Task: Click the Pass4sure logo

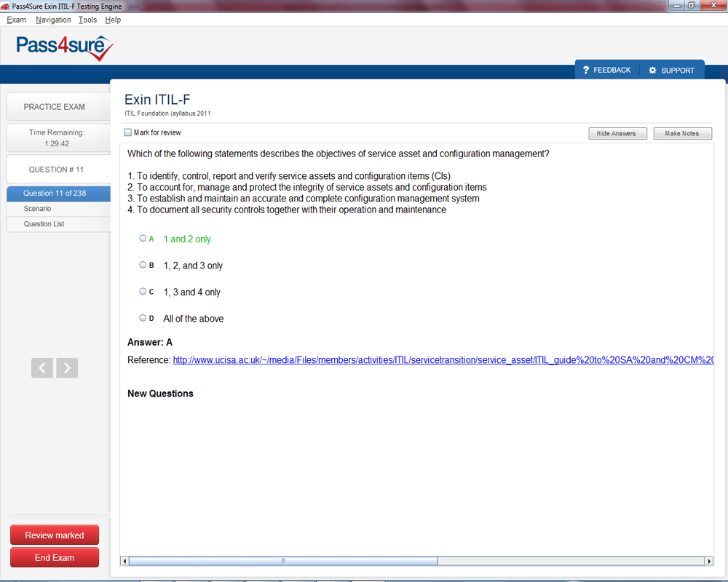Action: coord(65,47)
